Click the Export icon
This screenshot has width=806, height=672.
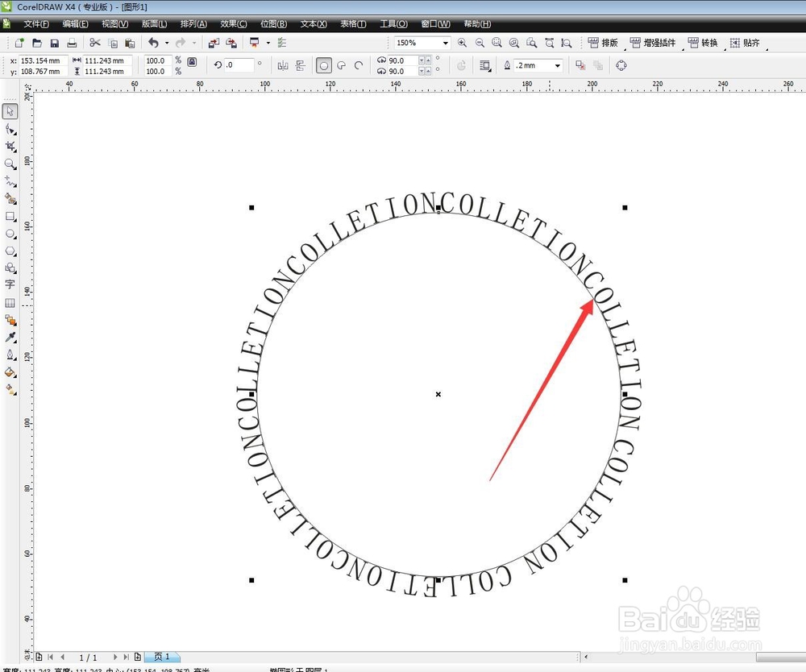(232, 44)
